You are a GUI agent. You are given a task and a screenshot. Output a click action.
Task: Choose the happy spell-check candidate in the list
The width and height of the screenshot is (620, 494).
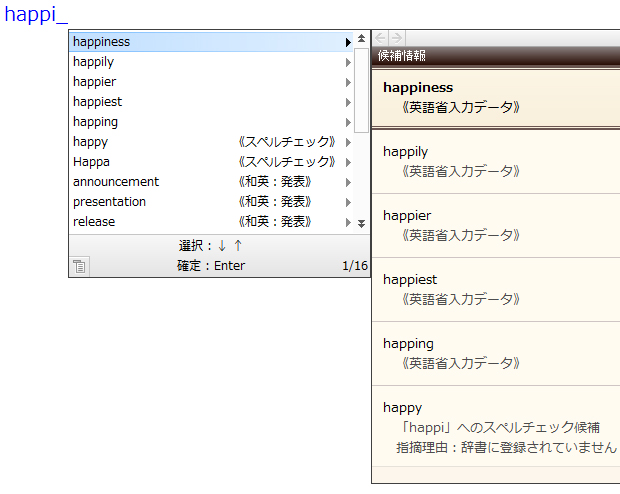(x=211, y=142)
